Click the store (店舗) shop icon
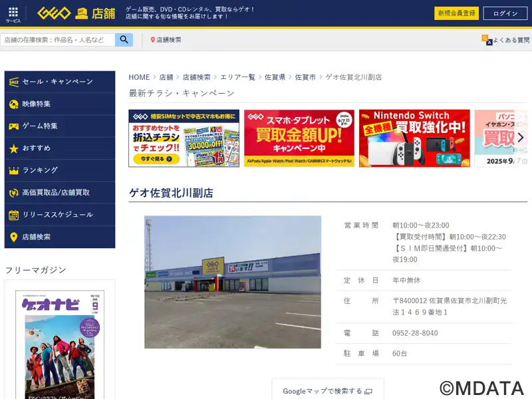This screenshot has width=532, height=399. 81,14
